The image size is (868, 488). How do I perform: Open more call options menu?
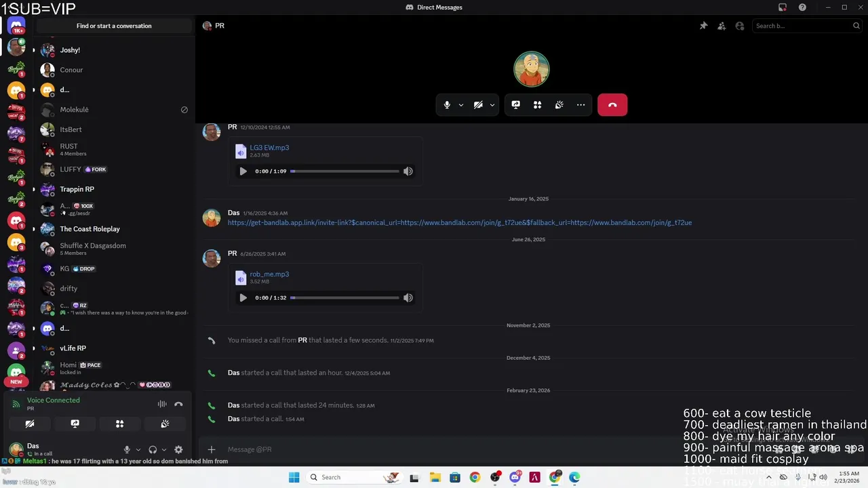pos(581,105)
